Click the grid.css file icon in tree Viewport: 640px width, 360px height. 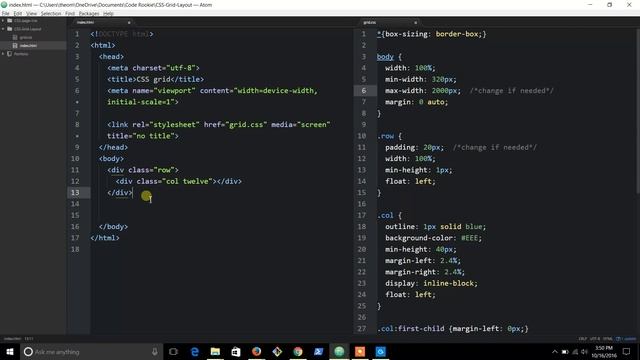tap(15, 37)
